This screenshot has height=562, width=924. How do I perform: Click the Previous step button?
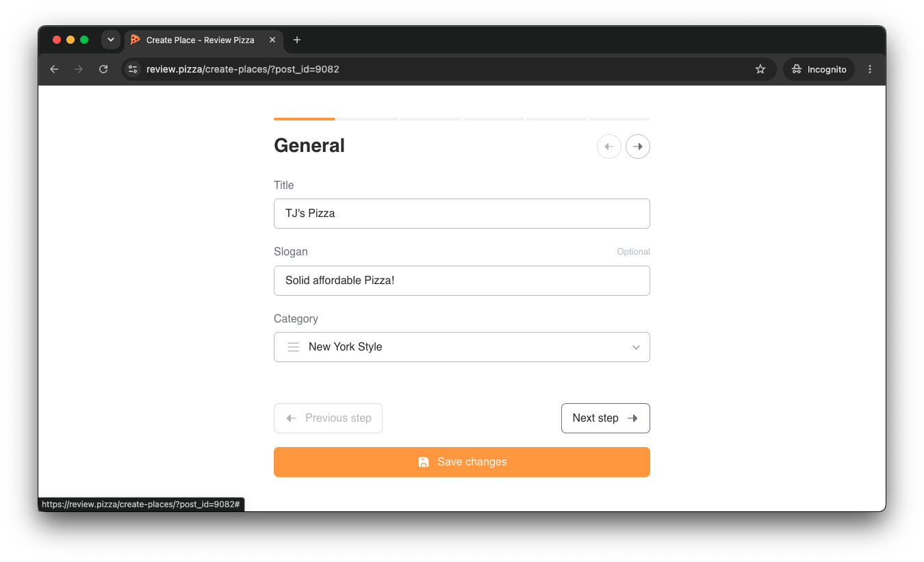328,418
